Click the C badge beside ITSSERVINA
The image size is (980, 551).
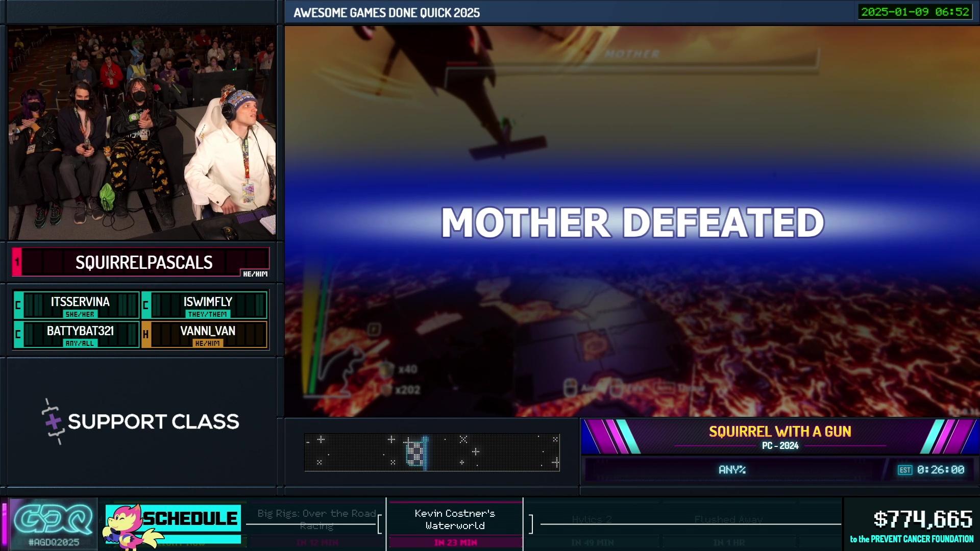click(x=18, y=306)
